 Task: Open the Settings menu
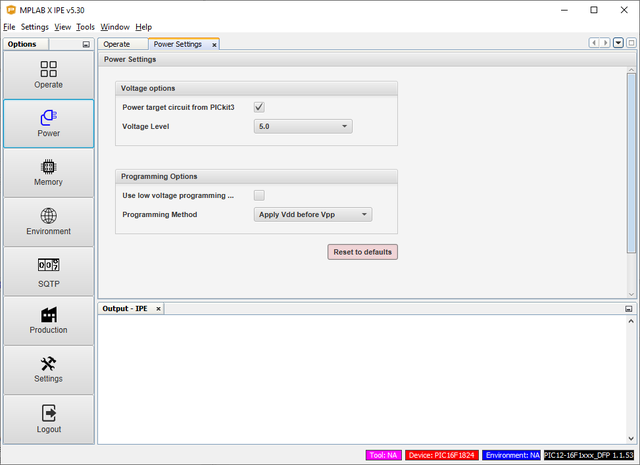35,27
